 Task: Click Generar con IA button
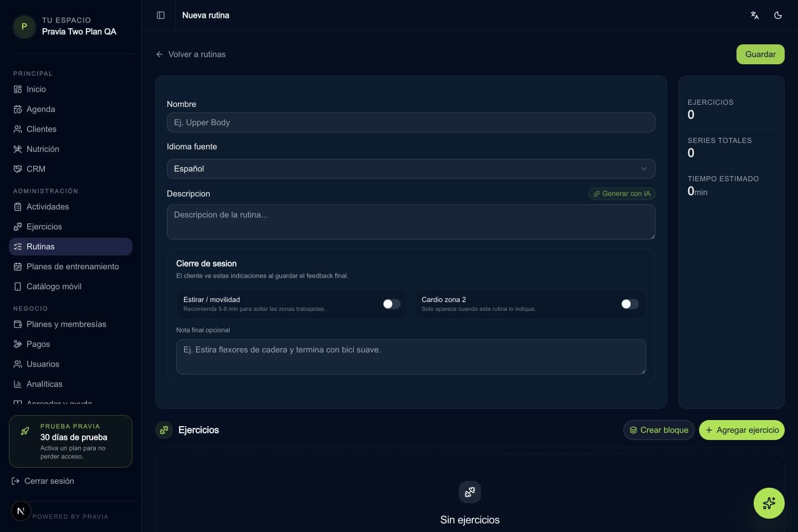pyautogui.click(x=622, y=193)
